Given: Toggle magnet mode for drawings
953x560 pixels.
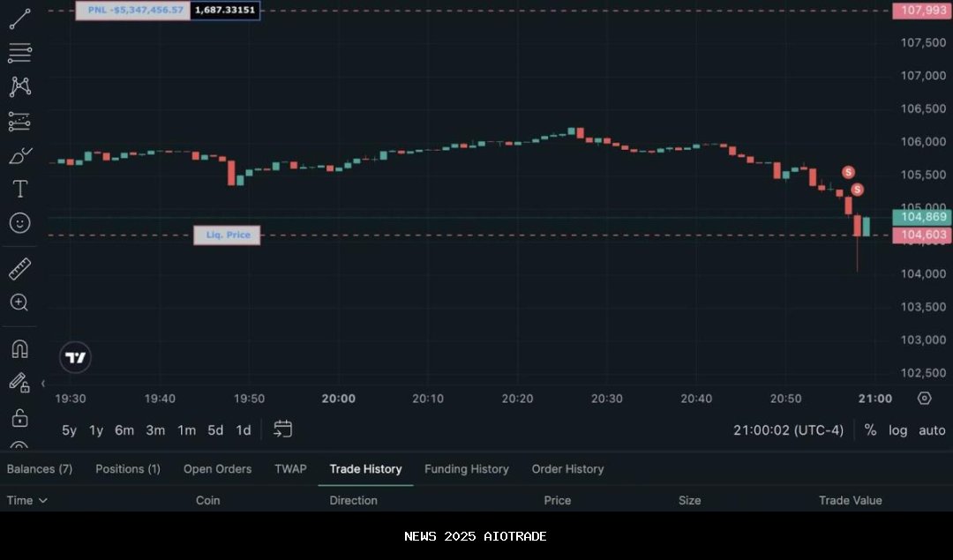Looking at the screenshot, I should click(x=19, y=348).
